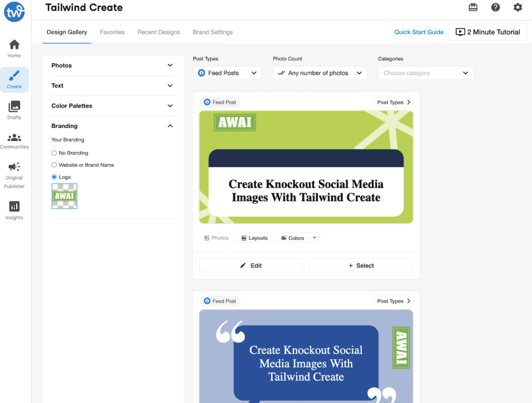
Task: Select Website or Brand Name radio
Action: click(x=54, y=165)
